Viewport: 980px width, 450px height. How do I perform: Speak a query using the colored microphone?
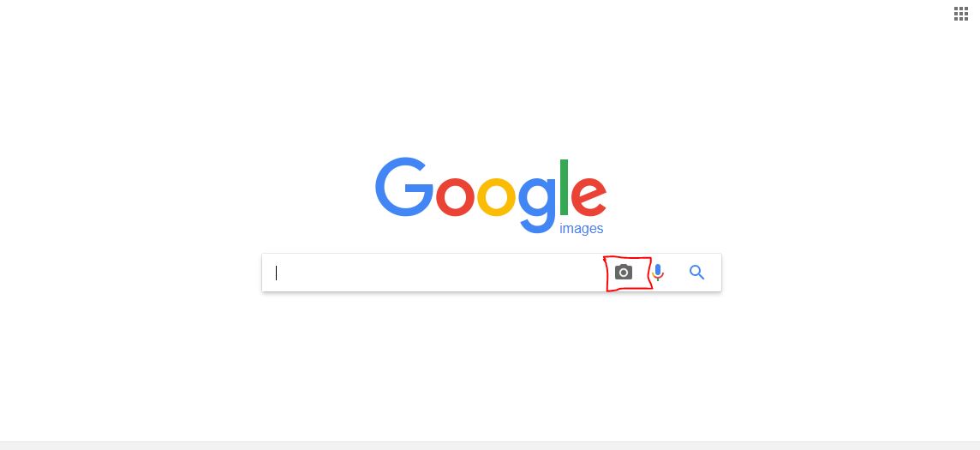[658, 273]
